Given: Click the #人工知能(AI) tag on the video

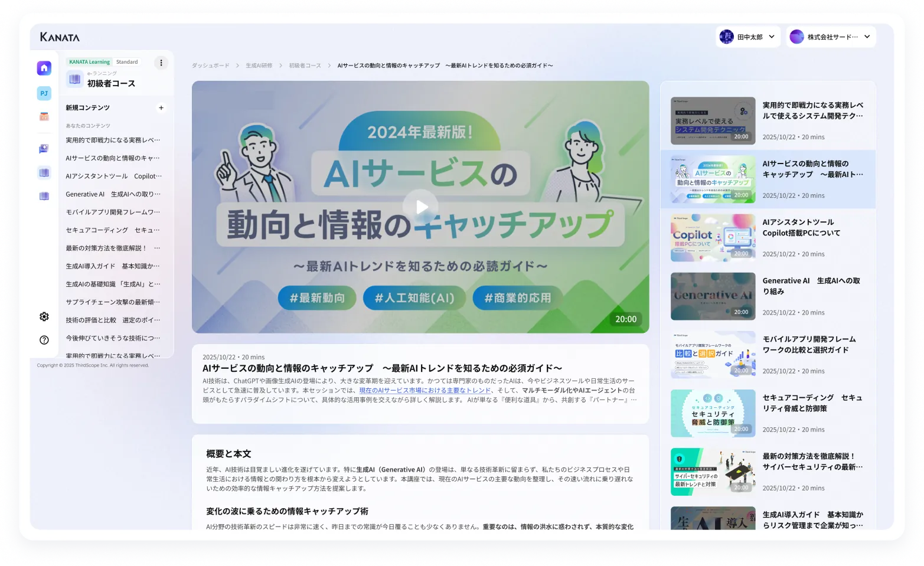Looking at the screenshot, I should point(414,298).
